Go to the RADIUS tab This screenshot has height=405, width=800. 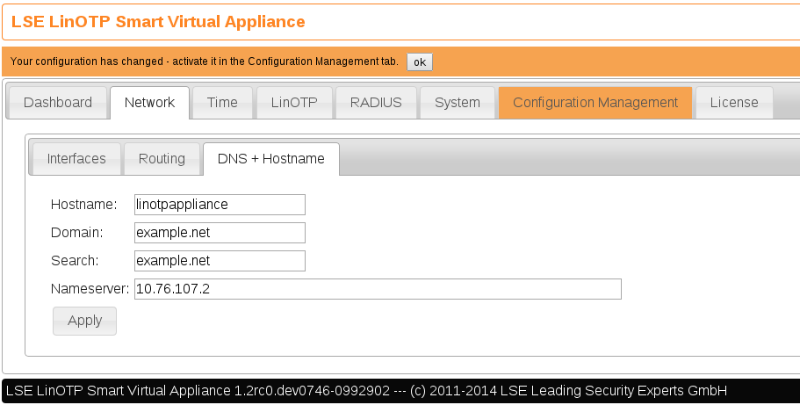376,103
